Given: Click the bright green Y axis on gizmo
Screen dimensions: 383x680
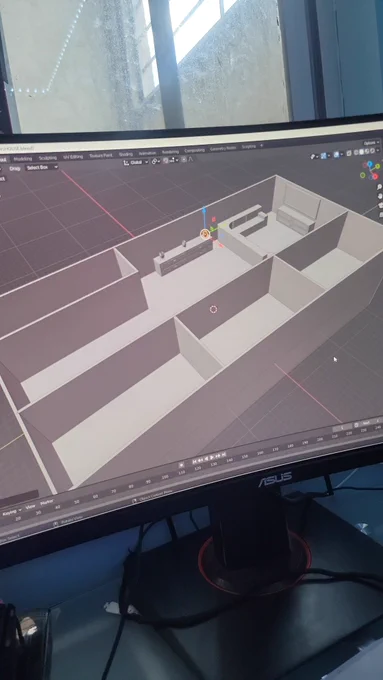Looking at the screenshot, I should click(378, 166).
